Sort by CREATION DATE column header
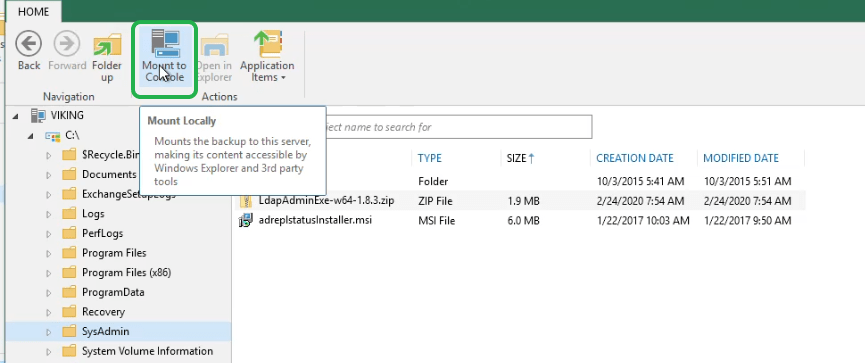This screenshot has width=865, height=363. point(634,158)
